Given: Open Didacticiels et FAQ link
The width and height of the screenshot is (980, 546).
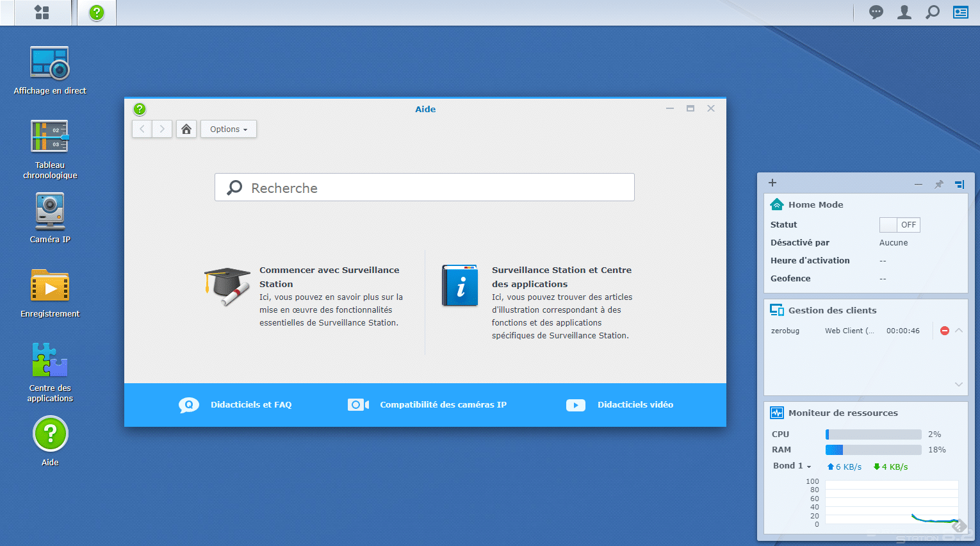Looking at the screenshot, I should coord(251,404).
